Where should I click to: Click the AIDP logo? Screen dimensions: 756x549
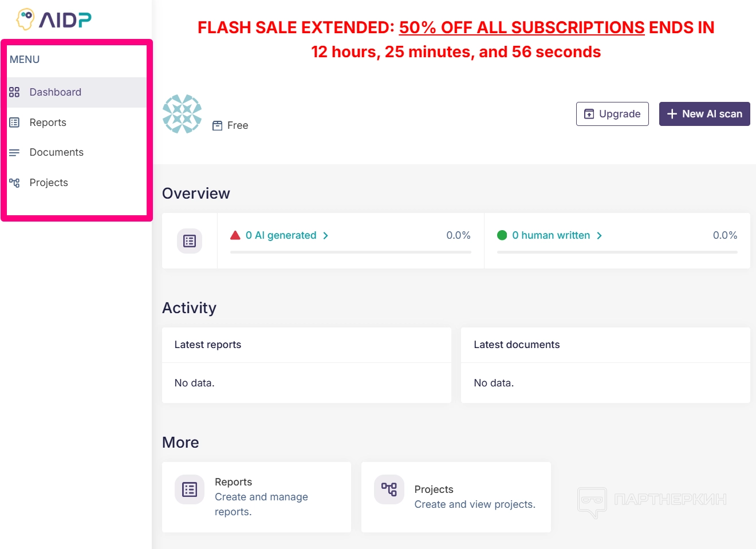click(x=54, y=19)
